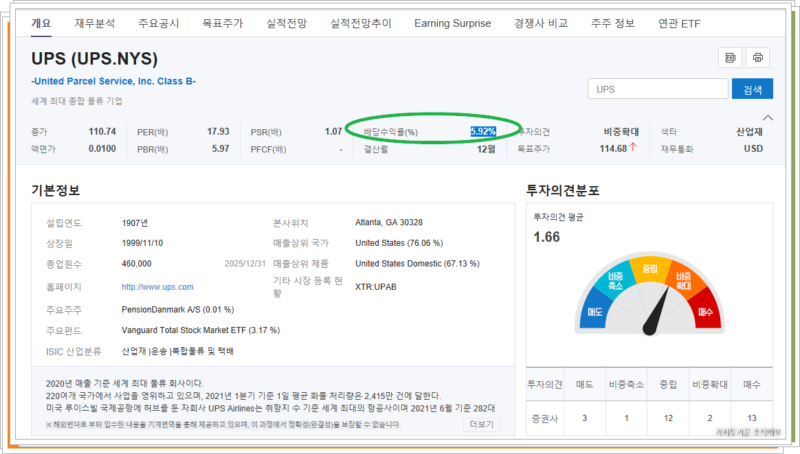Viewport: 800px width, 454px height.
Task: Open the 재무분석 tab
Action: pyautogui.click(x=95, y=23)
